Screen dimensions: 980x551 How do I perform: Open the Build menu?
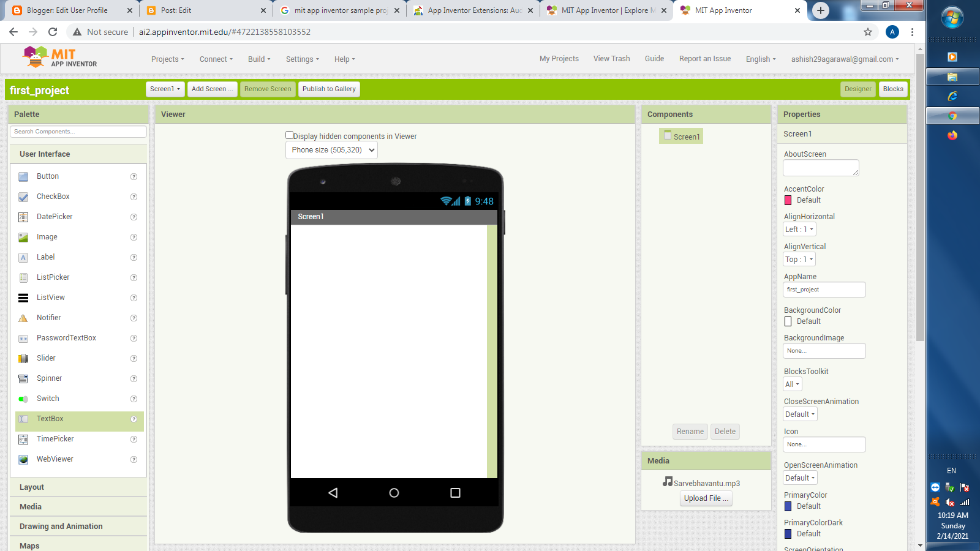click(259, 59)
